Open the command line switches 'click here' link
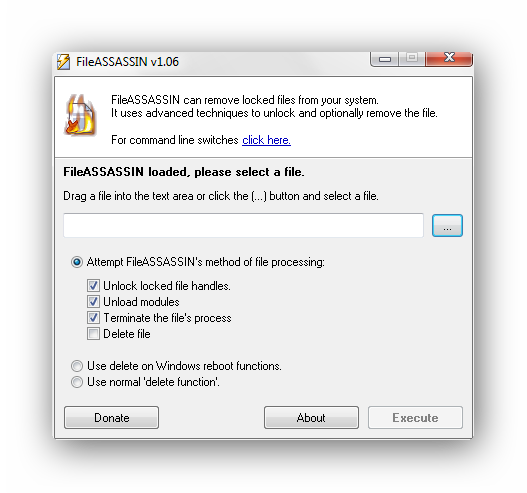The width and height of the screenshot is (527, 493). point(266,140)
